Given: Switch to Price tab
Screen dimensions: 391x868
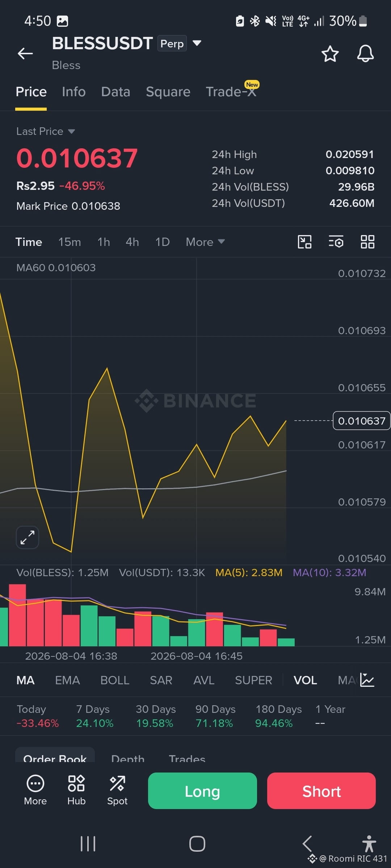Looking at the screenshot, I should [x=31, y=92].
